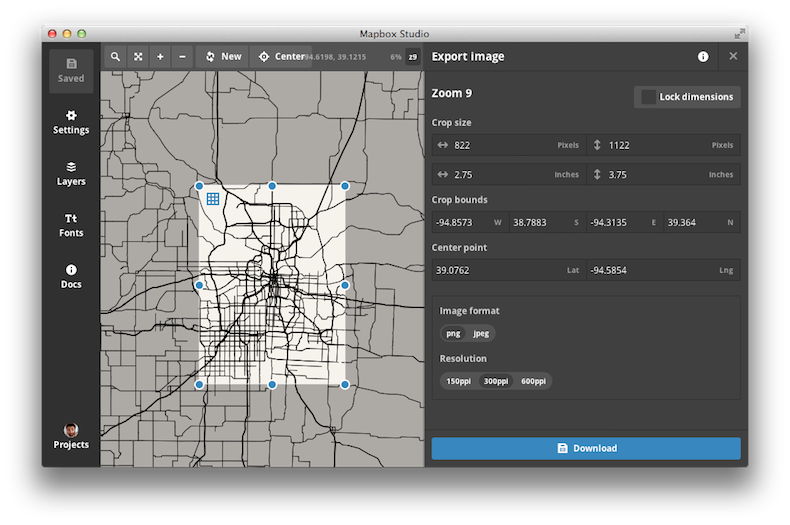Click the top-left crop handle
790x525 pixels.
(200, 186)
